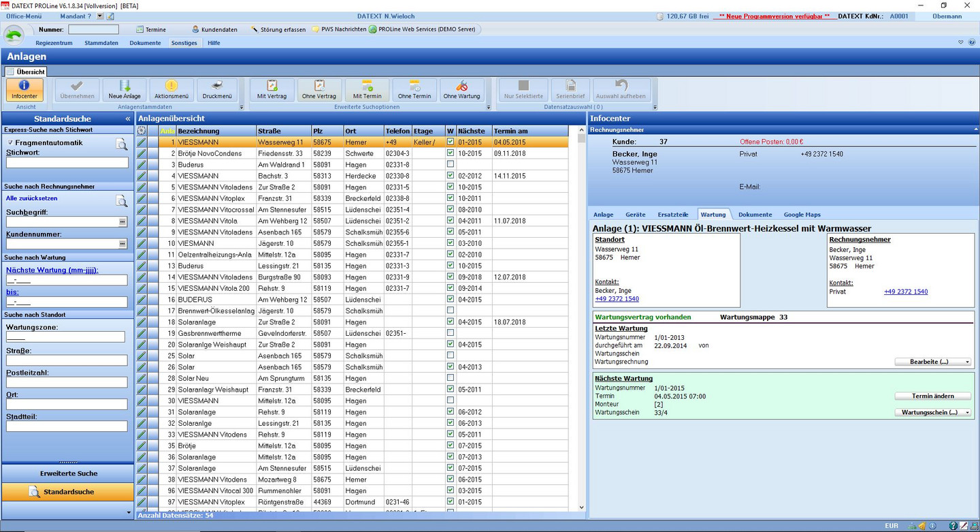The width and height of the screenshot is (980, 532).
Task: Filter by Mit Termin
Action: point(367,90)
